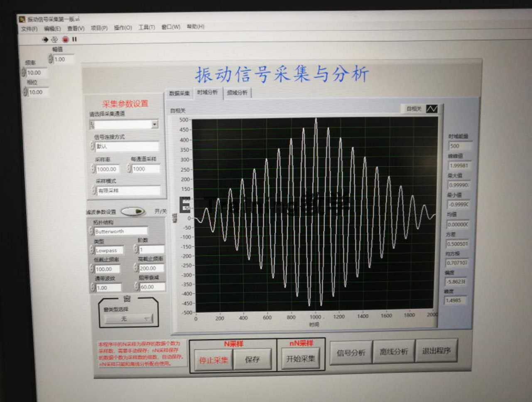
Task: Switch to the 时域分析 tab
Action: click(207, 93)
